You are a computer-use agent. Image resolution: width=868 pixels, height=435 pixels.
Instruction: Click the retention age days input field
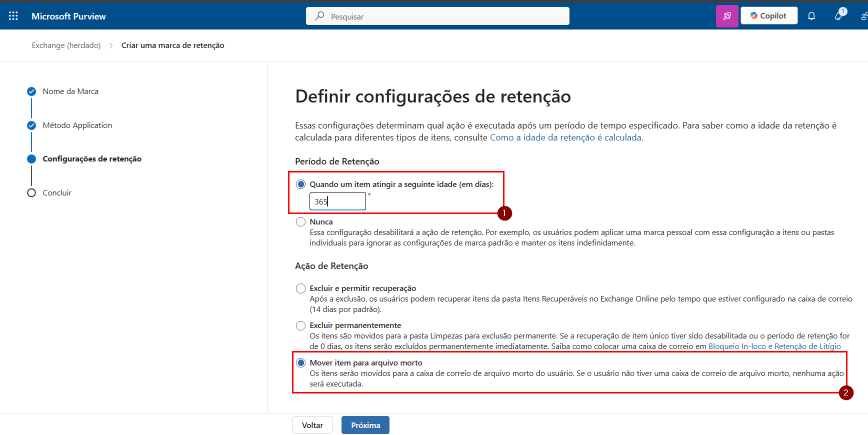tap(337, 201)
